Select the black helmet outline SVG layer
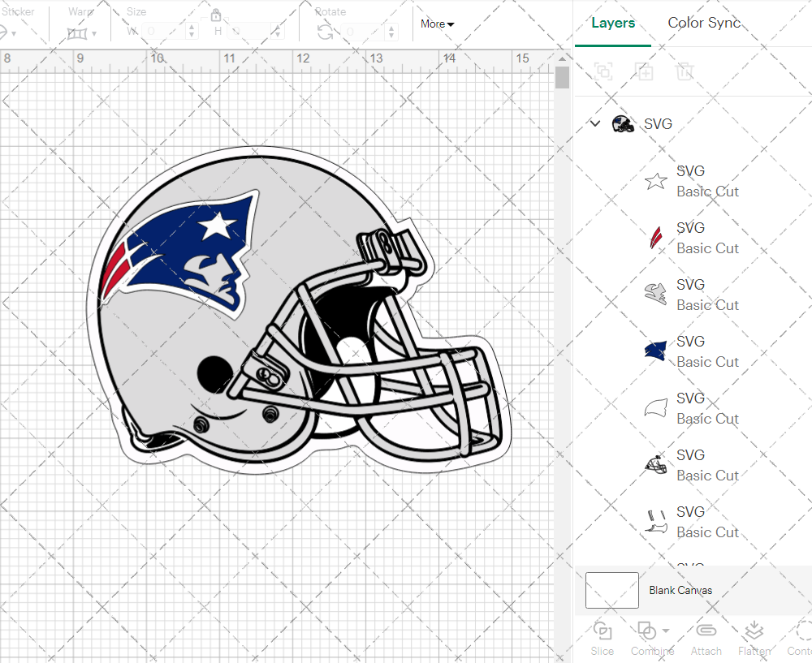Screen dimensions: 812x663 pos(693,465)
